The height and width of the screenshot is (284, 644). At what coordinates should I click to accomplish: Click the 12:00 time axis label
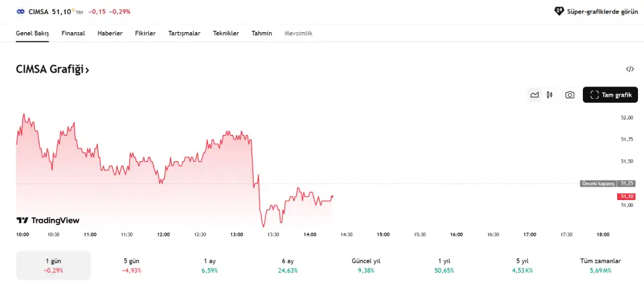164,235
